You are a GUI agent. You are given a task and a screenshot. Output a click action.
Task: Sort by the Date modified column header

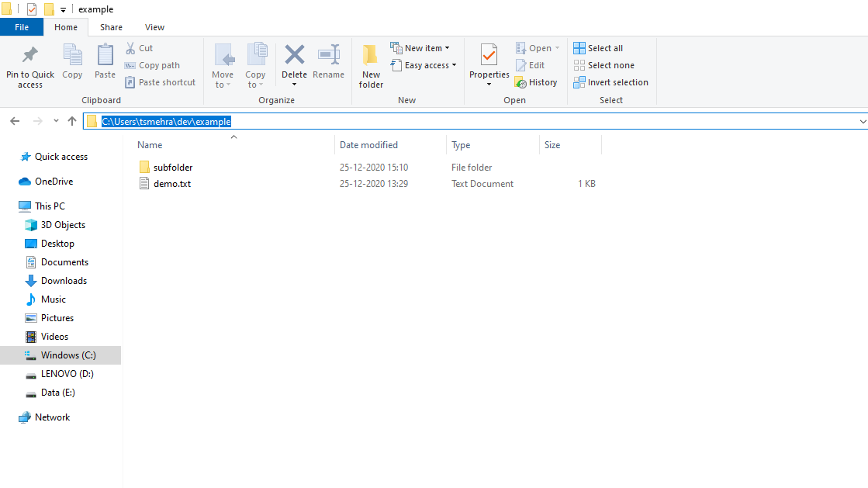click(368, 145)
